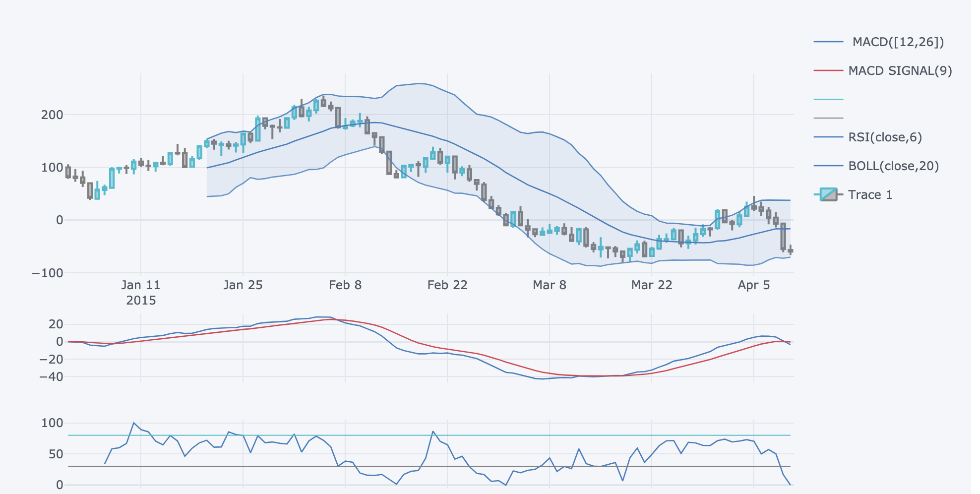
Task: Click the blue RSI(close,6) legend line swatch
Action: tap(828, 137)
